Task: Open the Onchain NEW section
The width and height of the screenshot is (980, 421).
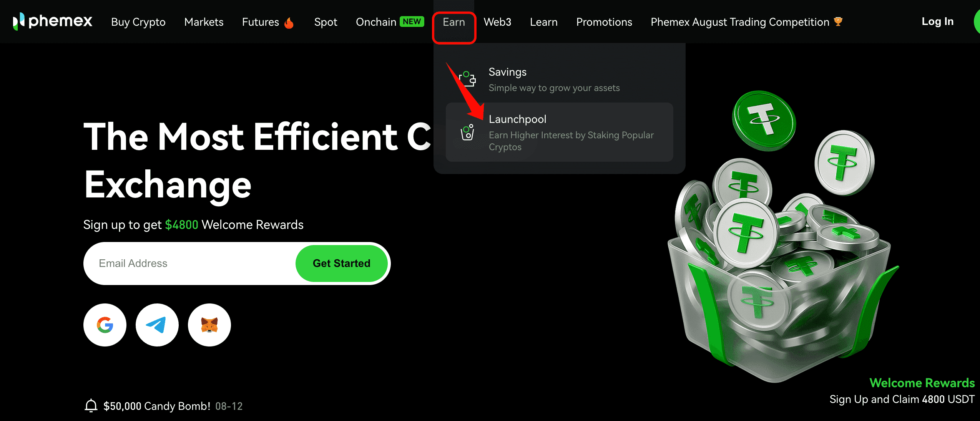Action: [x=390, y=22]
